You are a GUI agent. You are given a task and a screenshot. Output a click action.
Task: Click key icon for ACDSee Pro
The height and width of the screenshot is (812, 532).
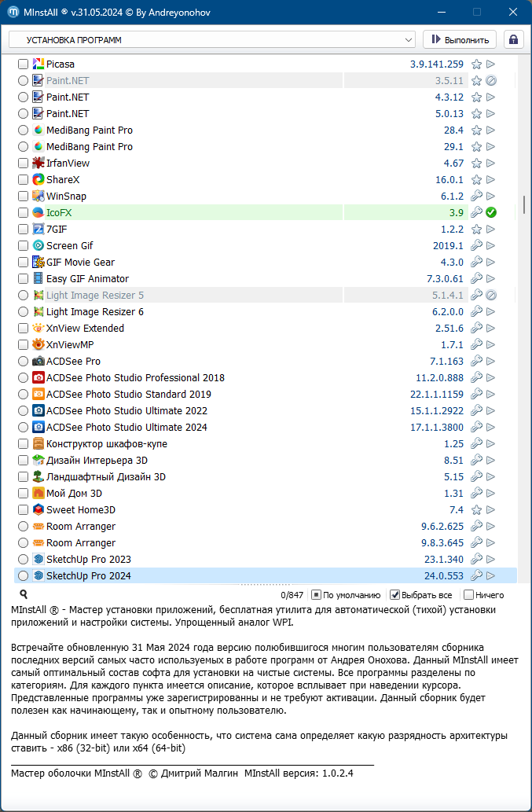[477, 361]
